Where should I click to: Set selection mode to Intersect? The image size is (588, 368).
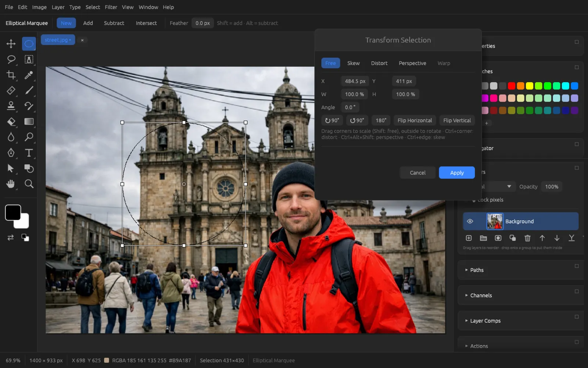(146, 23)
